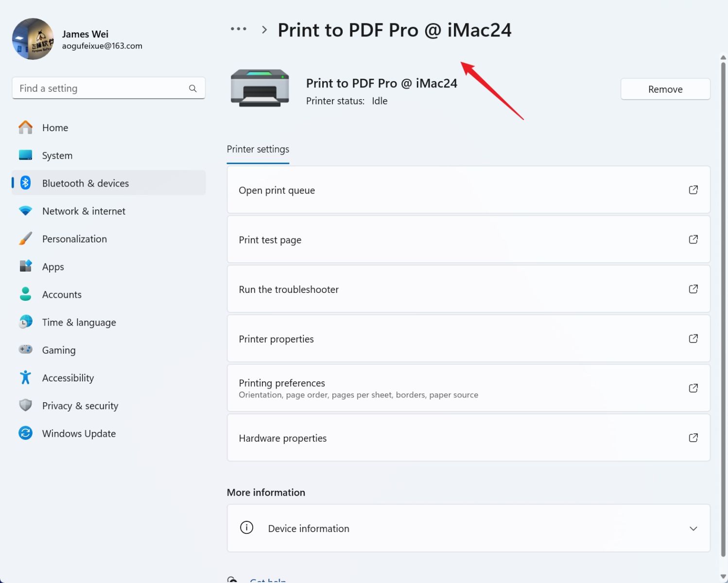The width and height of the screenshot is (728, 583).
Task: Click James Wei profile picture
Action: click(x=33, y=39)
